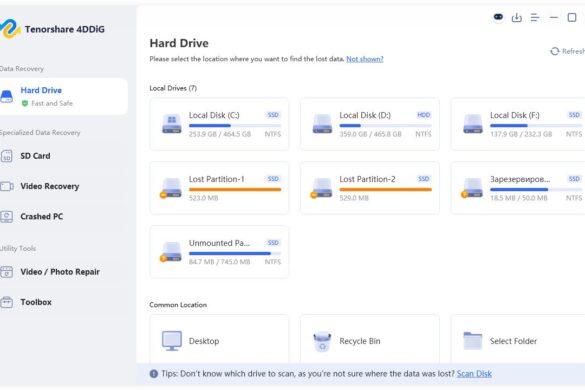Choose Recycle Bin as the scan location

370,339
